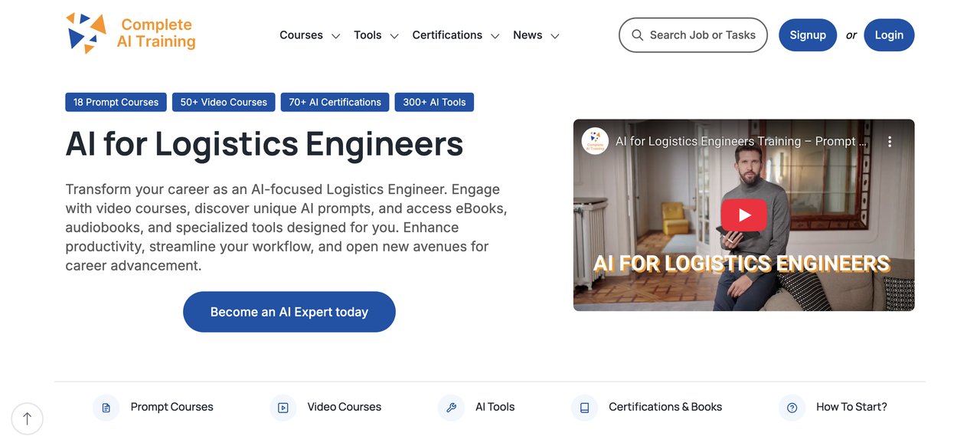Select the 18 Prompt Courses badge
Screen dimensions: 980x446
(x=116, y=102)
